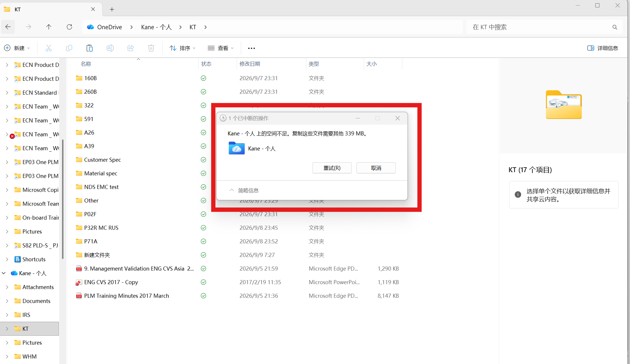The height and width of the screenshot is (364, 630).
Task: Click the 名称 column header
Action: (86, 64)
